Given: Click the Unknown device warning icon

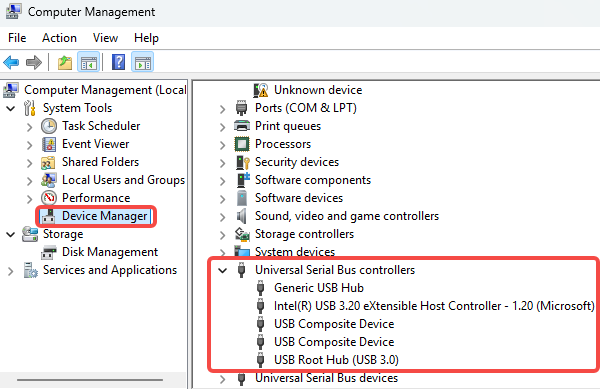Looking at the screenshot, I should click(261, 90).
